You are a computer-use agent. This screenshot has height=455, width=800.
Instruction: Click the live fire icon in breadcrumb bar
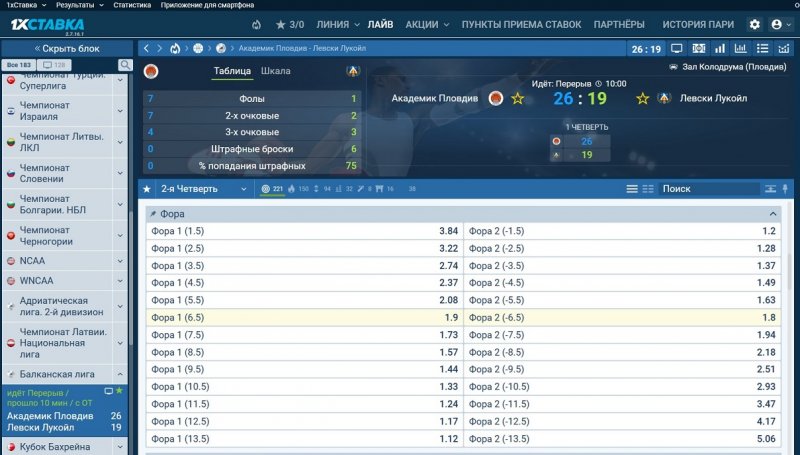[176, 47]
